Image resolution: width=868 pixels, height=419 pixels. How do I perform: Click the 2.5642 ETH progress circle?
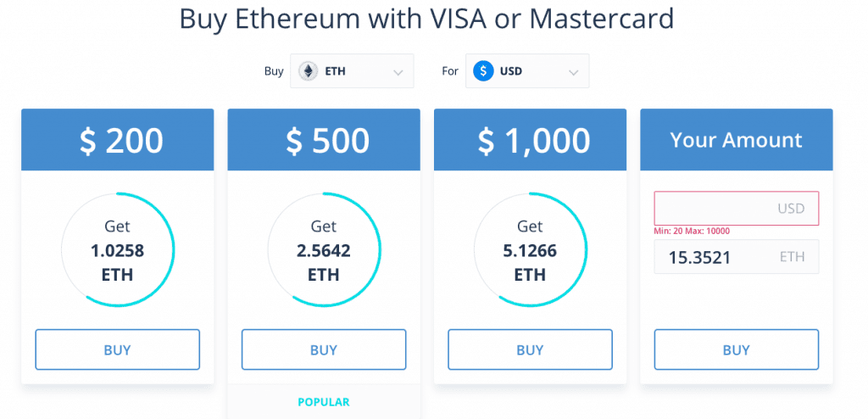[324, 250]
